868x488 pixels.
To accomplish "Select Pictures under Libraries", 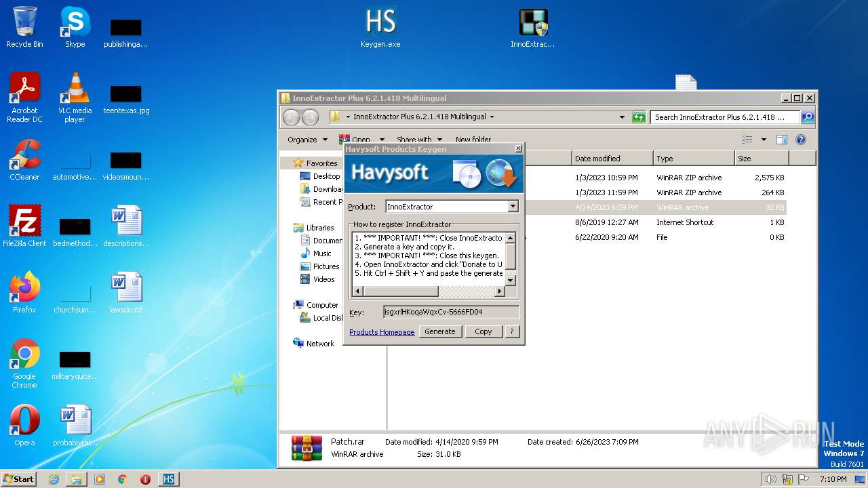I will pos(326,266).
